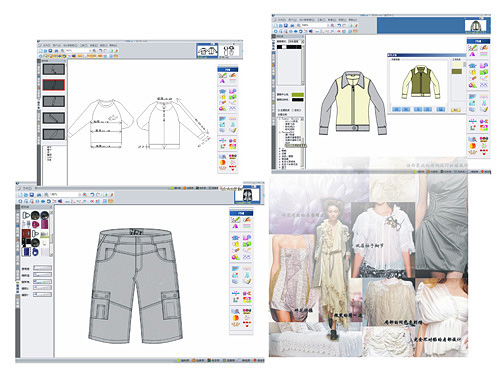Open the second menu in the jacket window menu bar
500x375 pixels.
(x=292, y=20)
